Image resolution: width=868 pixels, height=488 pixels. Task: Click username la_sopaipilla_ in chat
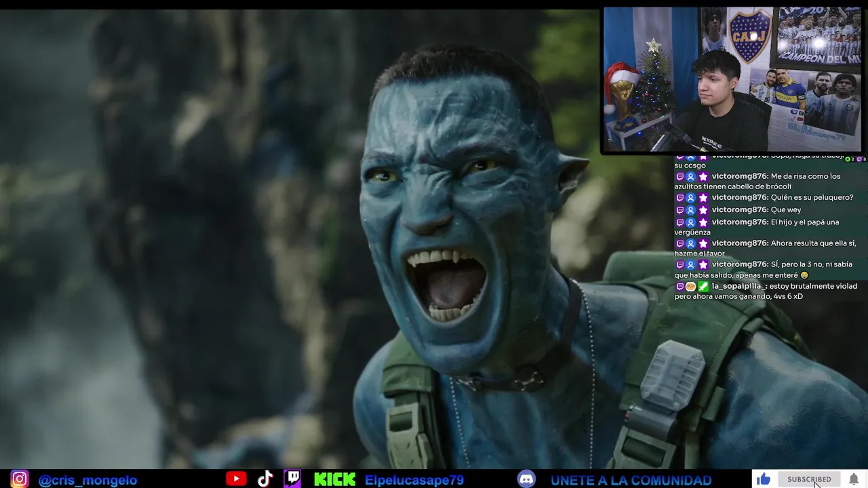[x=739, y=286]
